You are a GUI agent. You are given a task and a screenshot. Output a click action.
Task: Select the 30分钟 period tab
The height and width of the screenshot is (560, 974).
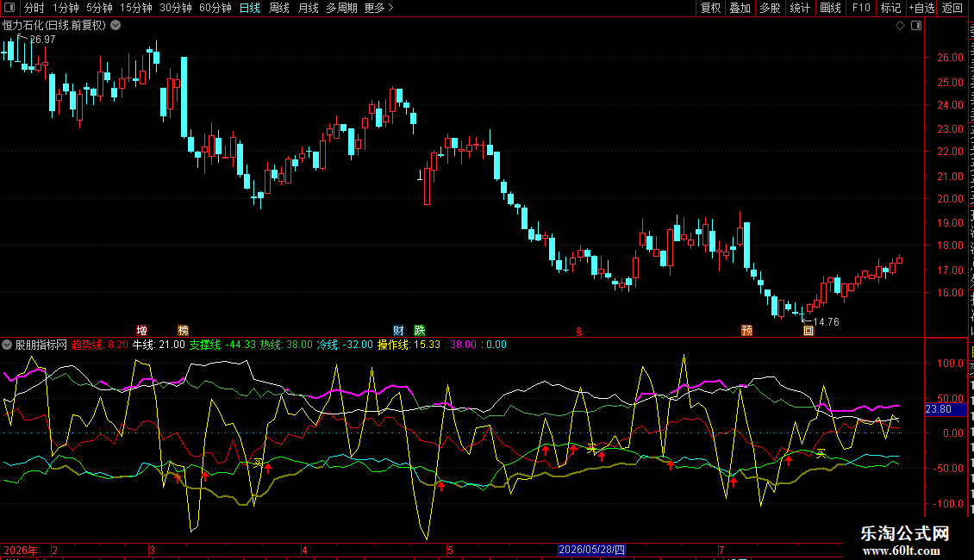(175, 8)
